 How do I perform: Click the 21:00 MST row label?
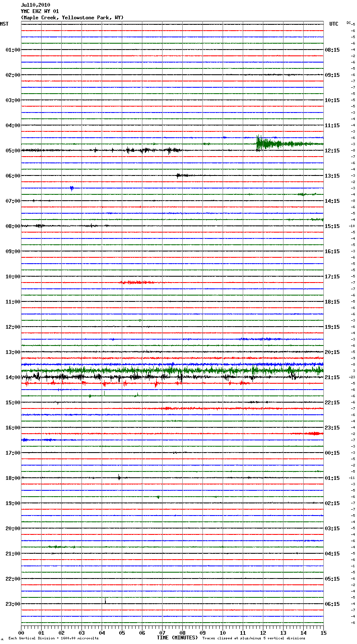coord(13,554)
